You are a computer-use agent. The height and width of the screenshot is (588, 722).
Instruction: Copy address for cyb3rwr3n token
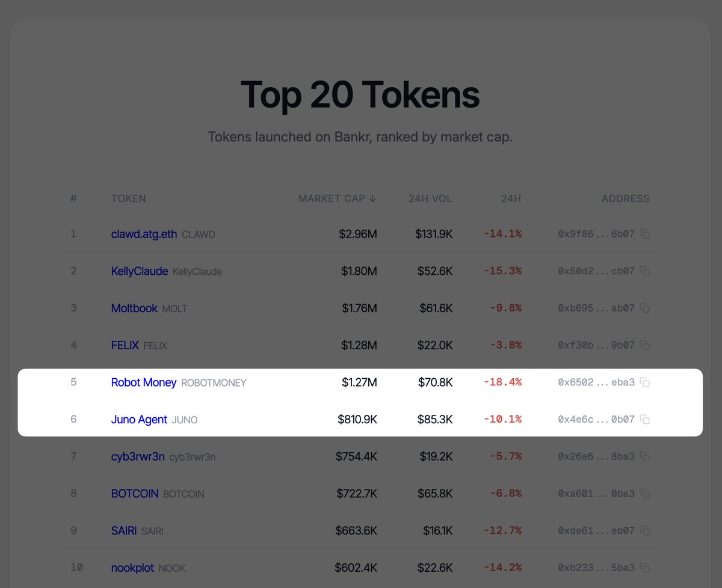tap(644, 456)
